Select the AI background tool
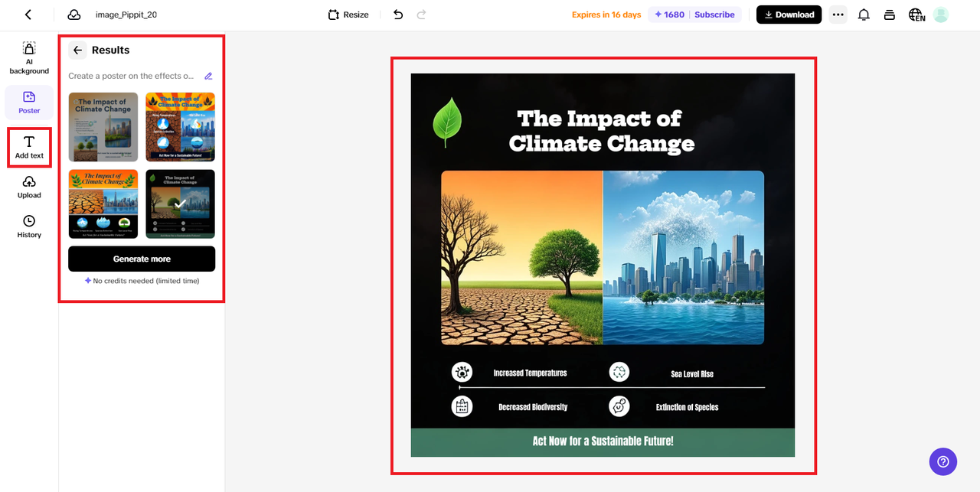The width and height of the screenshot is (980, 492). 28,57
